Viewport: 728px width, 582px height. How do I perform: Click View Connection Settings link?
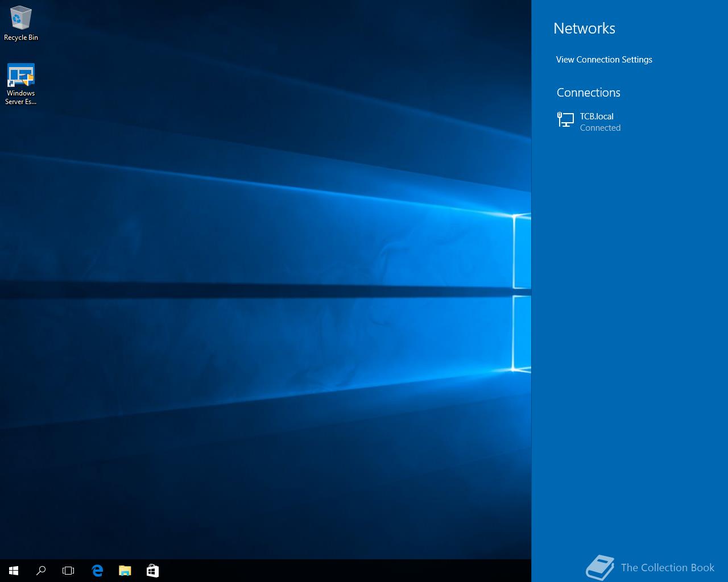[604, 60]
